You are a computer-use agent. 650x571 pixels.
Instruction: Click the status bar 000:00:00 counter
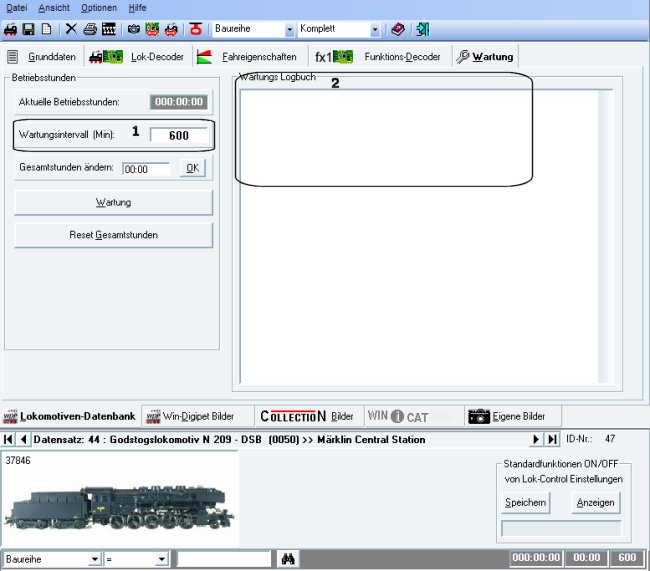[x=536, y=558]
